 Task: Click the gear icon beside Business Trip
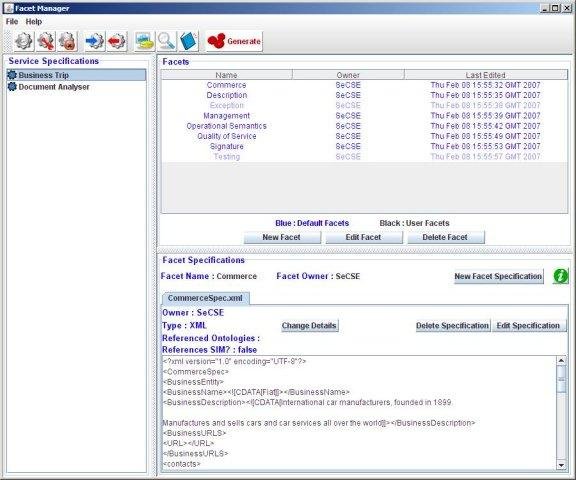(x=12, y=75)
